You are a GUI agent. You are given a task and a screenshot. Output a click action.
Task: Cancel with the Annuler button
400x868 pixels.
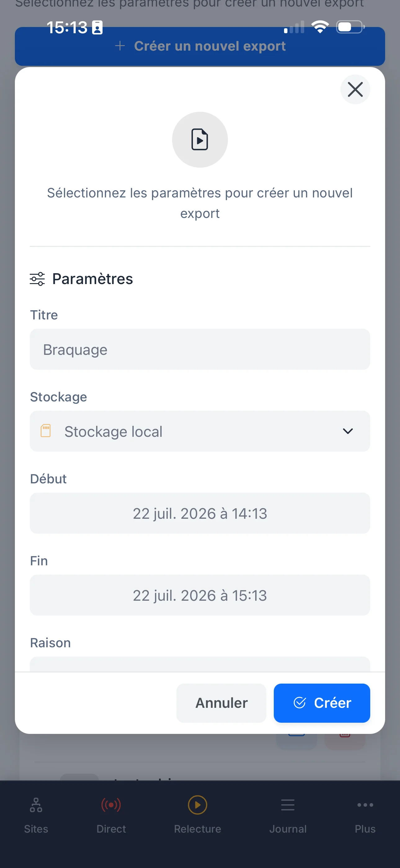coord(221,703)
